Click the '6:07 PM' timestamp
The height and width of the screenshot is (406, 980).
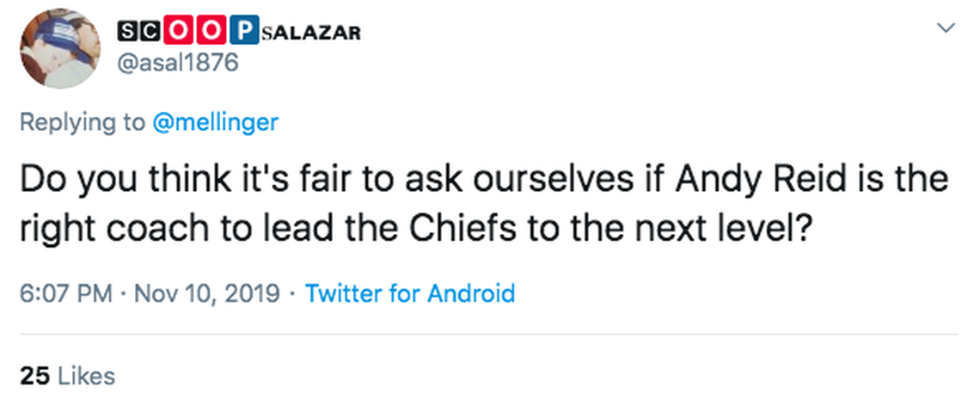64,293
